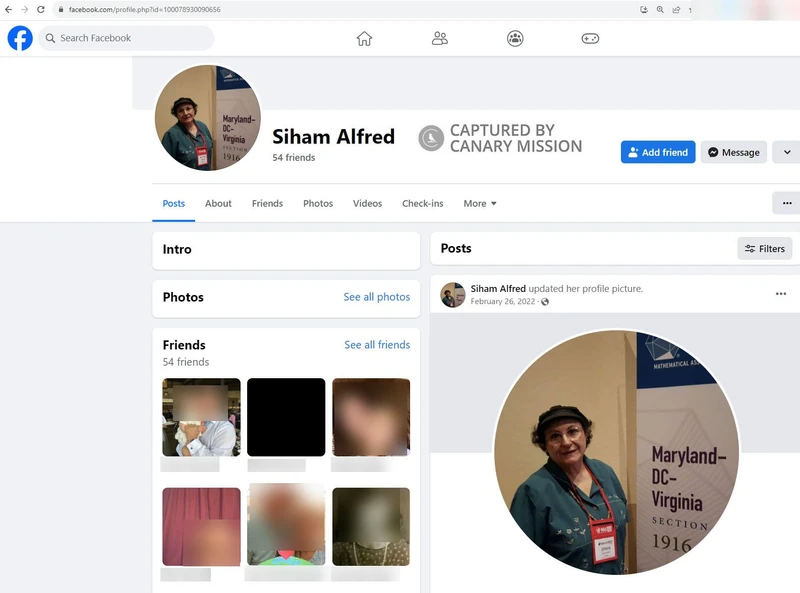Open the See all friends link
800x593 pixels.
click(x=377, y=344)
